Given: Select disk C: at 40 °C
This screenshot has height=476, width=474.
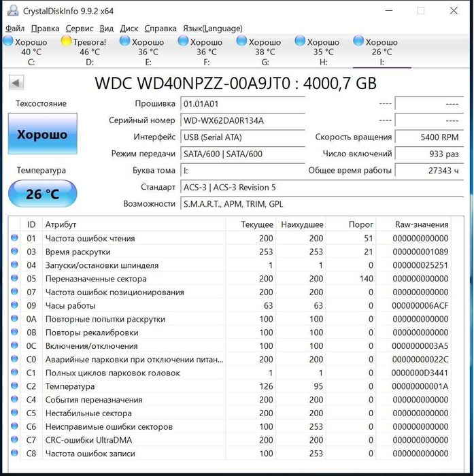Looking at the screenshot, I should [x=31, y=52].
